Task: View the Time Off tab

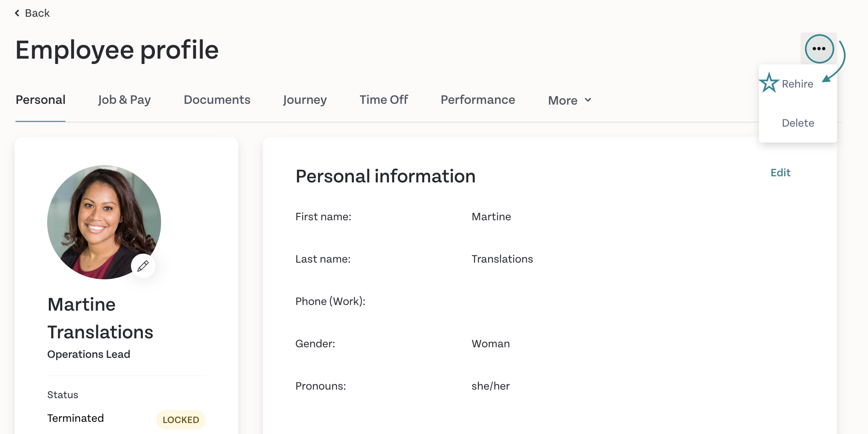Action: (384, 100)
